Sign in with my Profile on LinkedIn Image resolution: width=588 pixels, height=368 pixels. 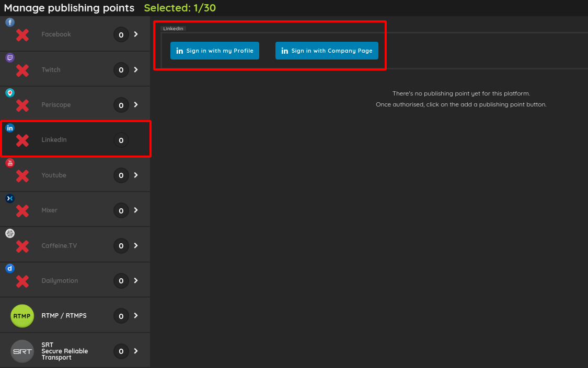click(x=214, y=51)
